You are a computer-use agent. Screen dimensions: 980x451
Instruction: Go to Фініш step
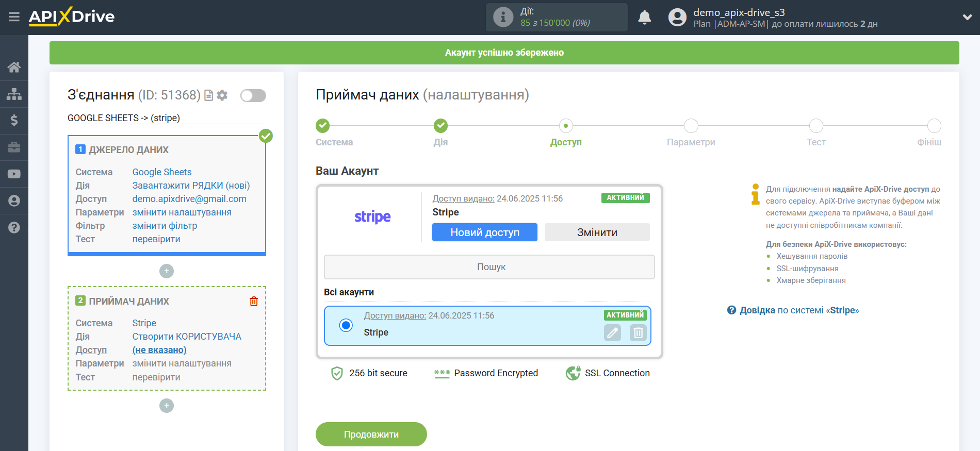[934, 126]
